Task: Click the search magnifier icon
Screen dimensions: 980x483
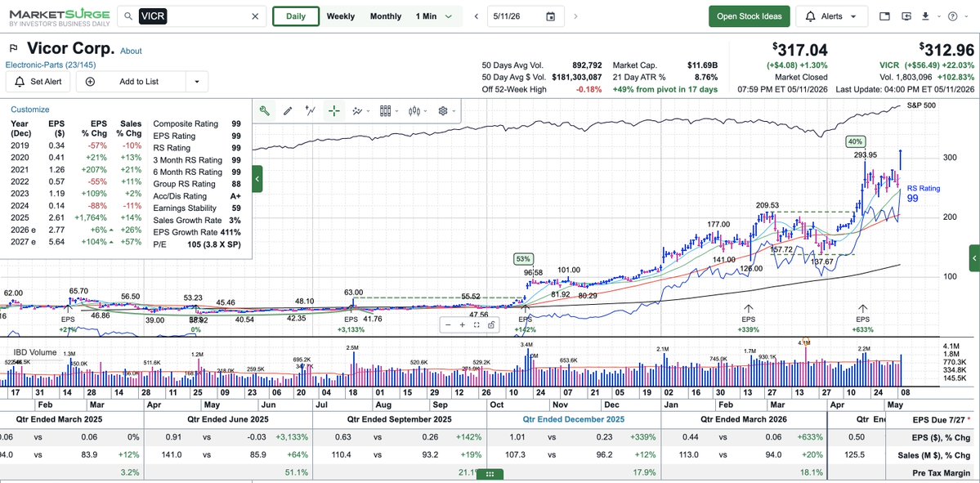Action: pos(128,16)
